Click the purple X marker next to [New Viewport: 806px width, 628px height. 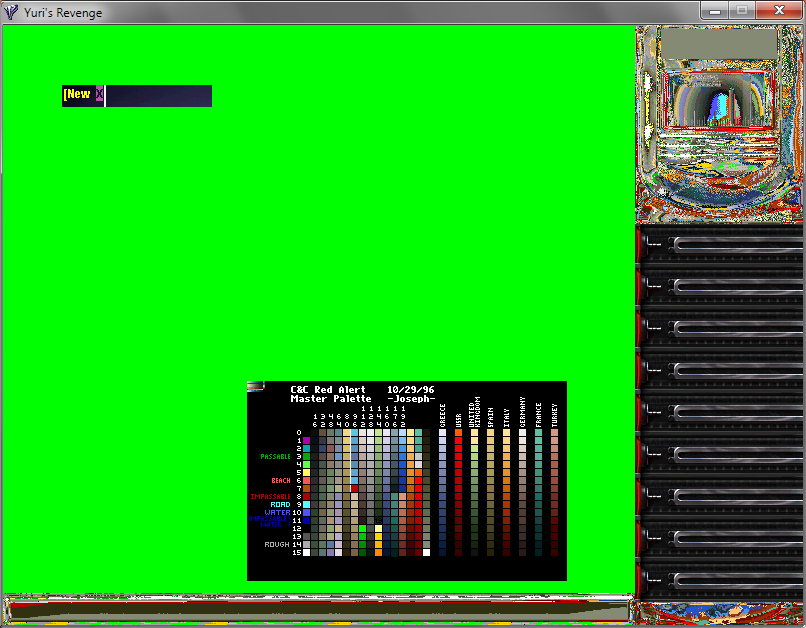[x=99, y=95]
